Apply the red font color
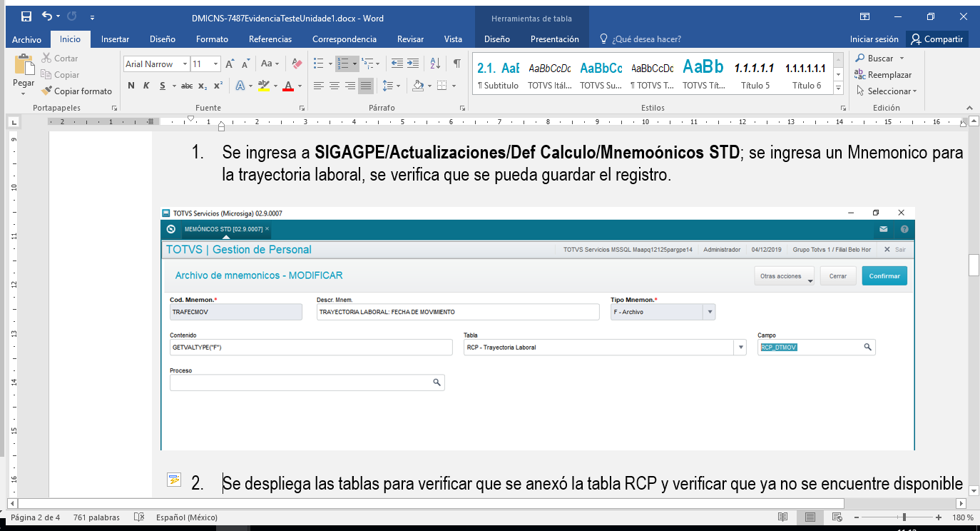 coord(288,86)
